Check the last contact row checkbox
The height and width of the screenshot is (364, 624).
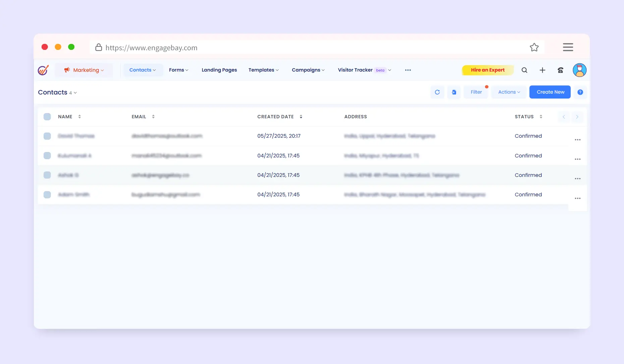pos(47,195)
